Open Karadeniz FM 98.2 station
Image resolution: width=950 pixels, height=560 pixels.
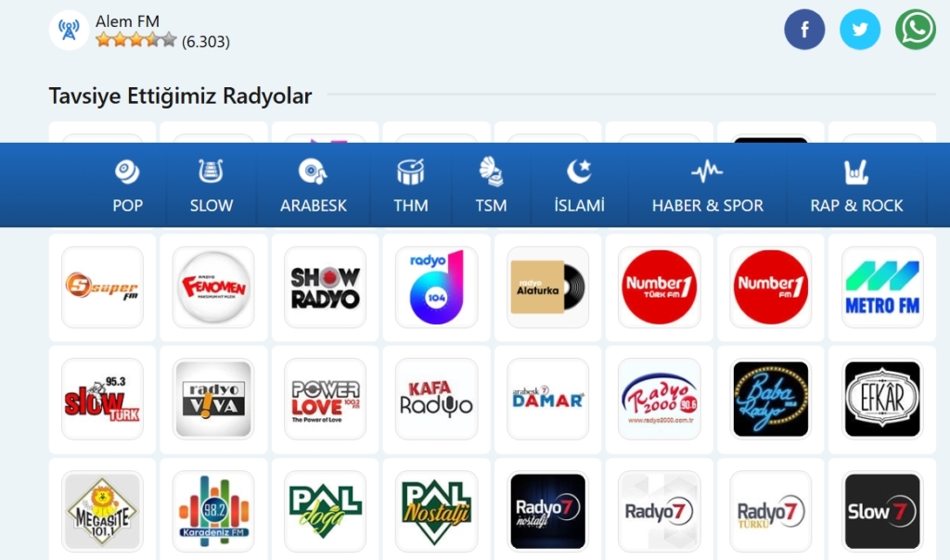pyautogui.click(x=213, y=512)
